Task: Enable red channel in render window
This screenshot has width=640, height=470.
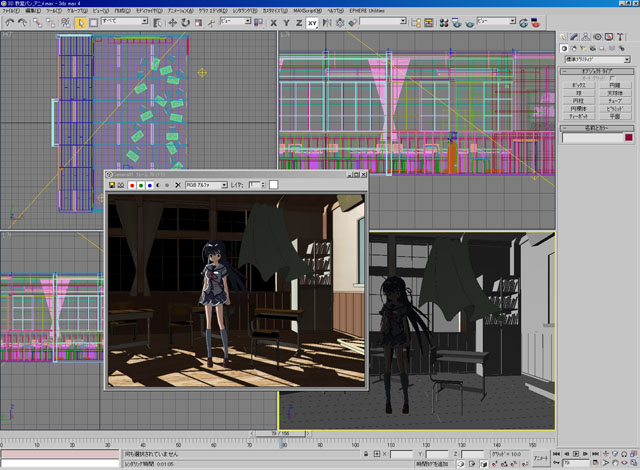Action: [132, 185]
